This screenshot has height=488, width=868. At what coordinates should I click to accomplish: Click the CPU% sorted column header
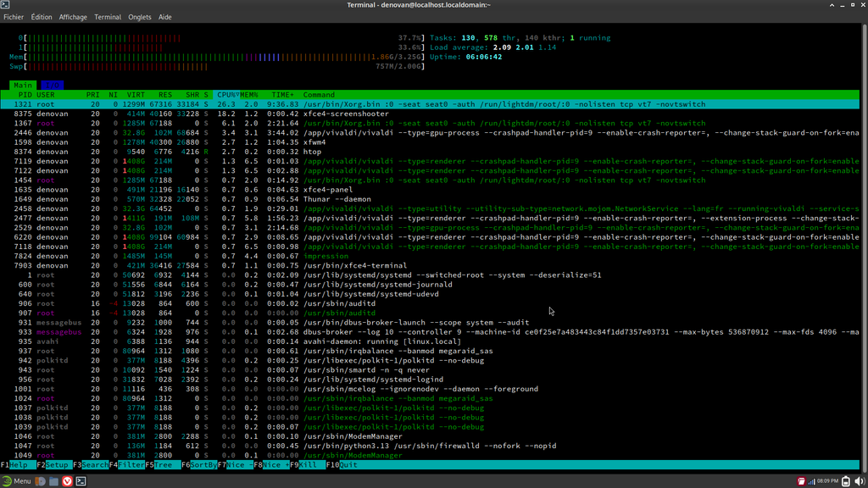[x=228, y=95]
